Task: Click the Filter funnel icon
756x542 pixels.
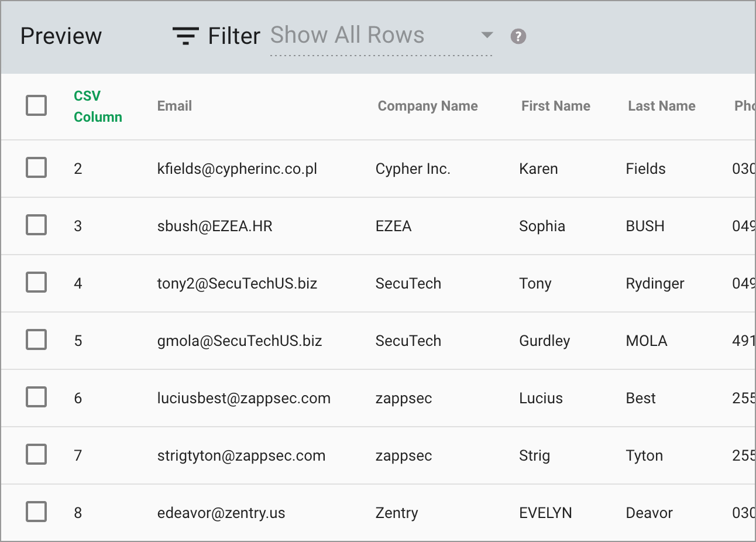Action: (x=185, y=35)
